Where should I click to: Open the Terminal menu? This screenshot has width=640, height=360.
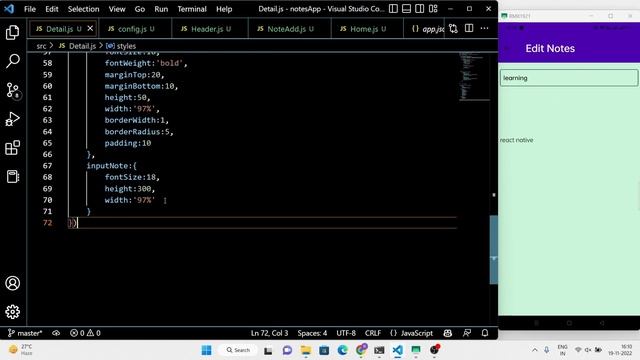[192, 9]
